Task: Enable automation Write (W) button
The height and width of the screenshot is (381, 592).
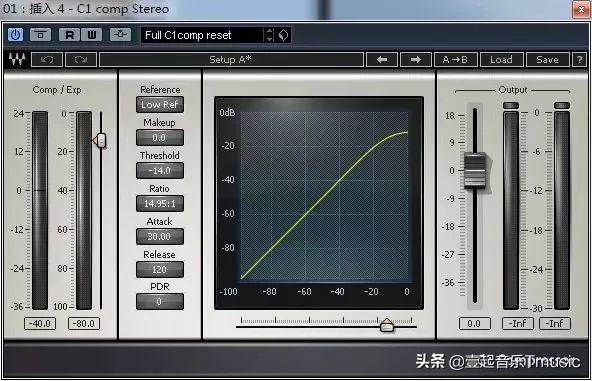Action: click(x=92, y=35)
